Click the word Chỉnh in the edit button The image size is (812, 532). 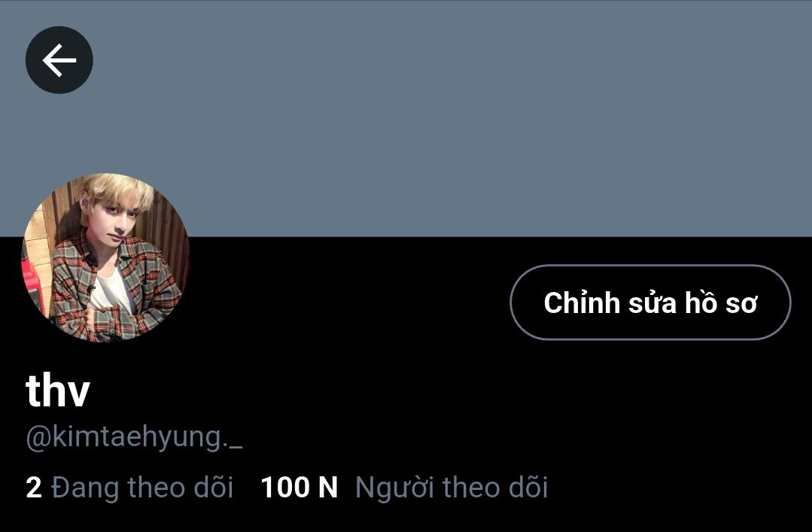coord(582,302)
